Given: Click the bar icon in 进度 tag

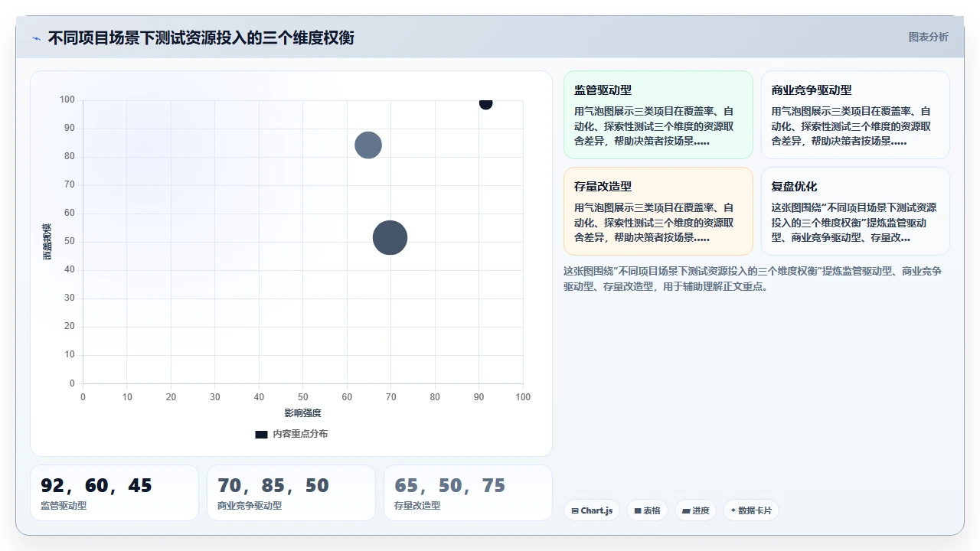Looking at the screenshot, I should tap(686, 510).
